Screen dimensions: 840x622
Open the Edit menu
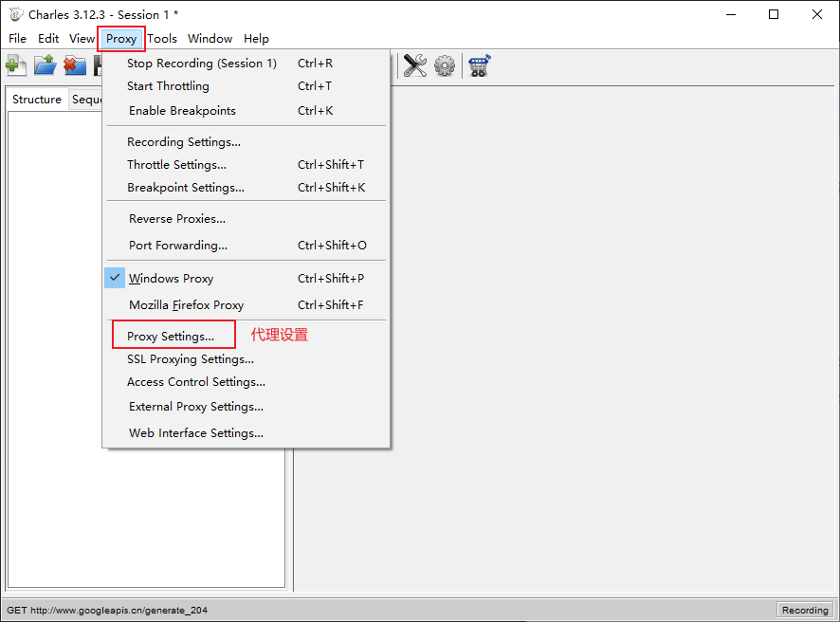point(48,39)
